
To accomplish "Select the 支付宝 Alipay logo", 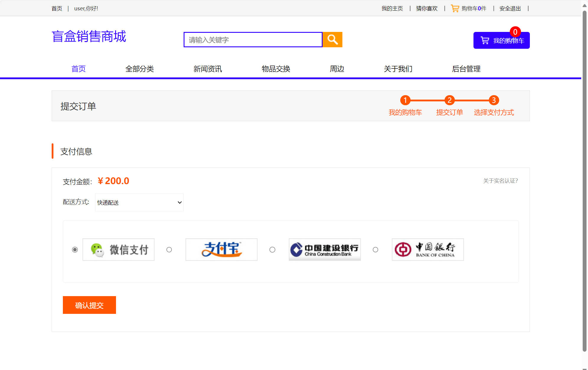I will (221, 249).
